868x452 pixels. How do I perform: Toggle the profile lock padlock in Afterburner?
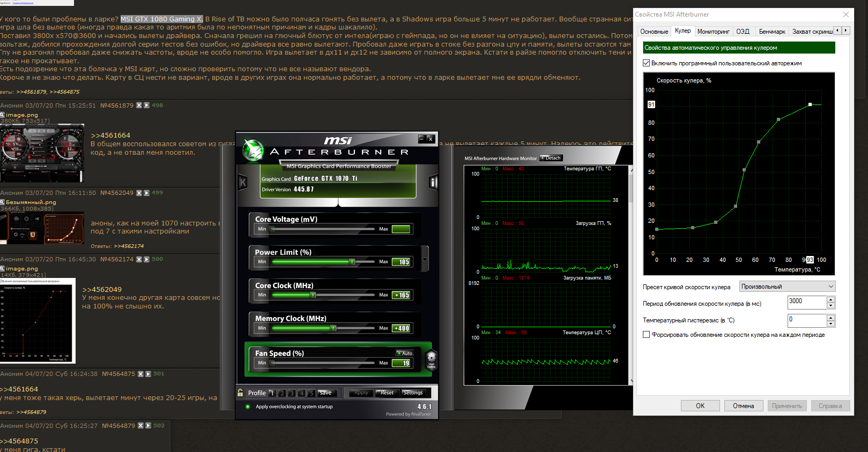[x=240, y=393]
